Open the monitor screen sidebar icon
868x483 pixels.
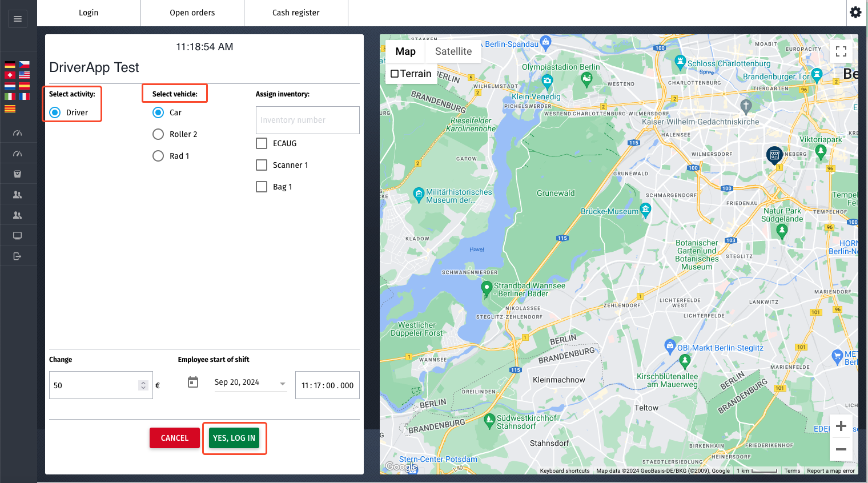[x=18, y=236]
